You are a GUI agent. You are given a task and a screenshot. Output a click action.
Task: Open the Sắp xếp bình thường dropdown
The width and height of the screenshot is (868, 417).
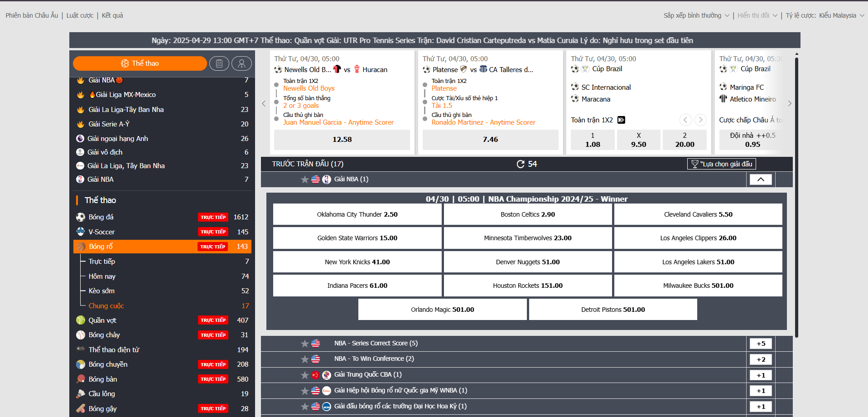696,15
